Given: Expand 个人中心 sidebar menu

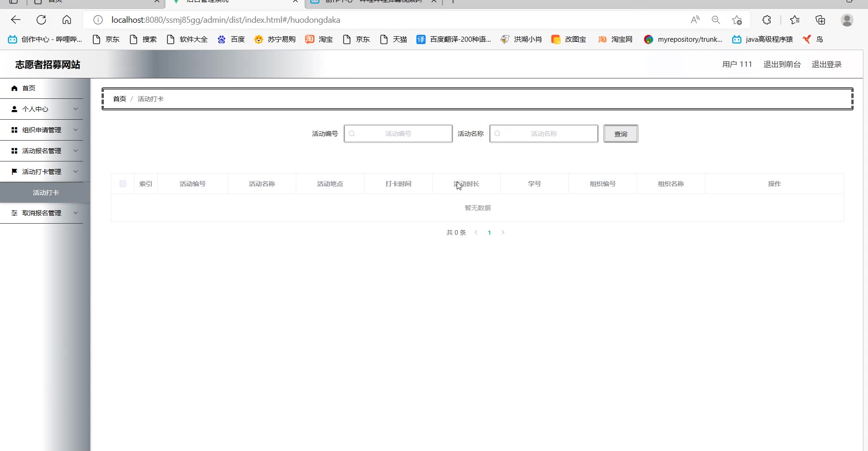Looking at the screenshot, I should 42,109.
